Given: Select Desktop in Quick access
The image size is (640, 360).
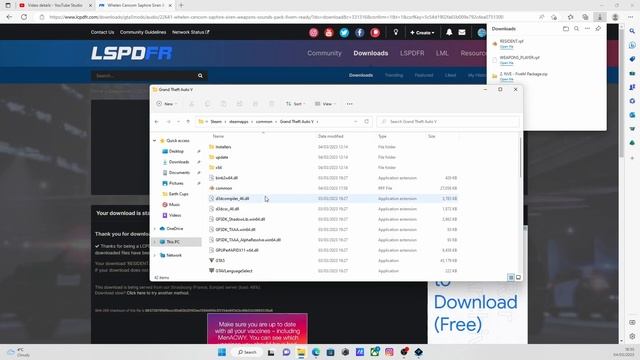Looking at the screenshot, I should [x=176, y=151].
